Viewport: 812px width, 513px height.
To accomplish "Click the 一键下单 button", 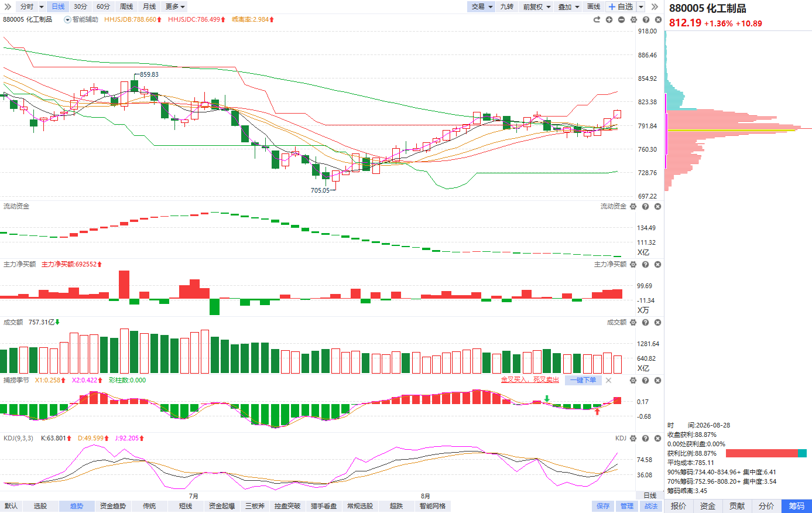I will (x=583, y=380).
